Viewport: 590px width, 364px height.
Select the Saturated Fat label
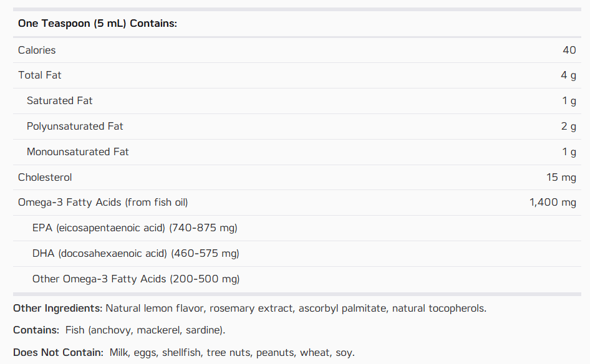(59, 101)
